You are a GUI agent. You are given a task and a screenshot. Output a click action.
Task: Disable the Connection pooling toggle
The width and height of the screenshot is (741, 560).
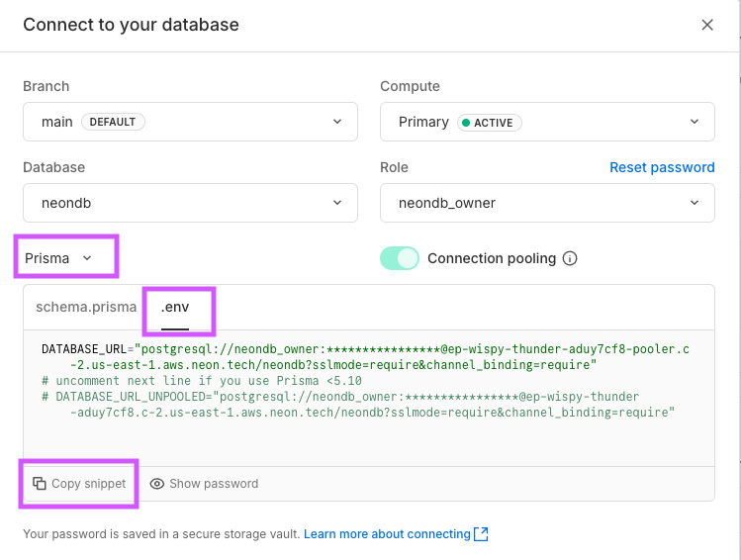click(x=400, y=258)
